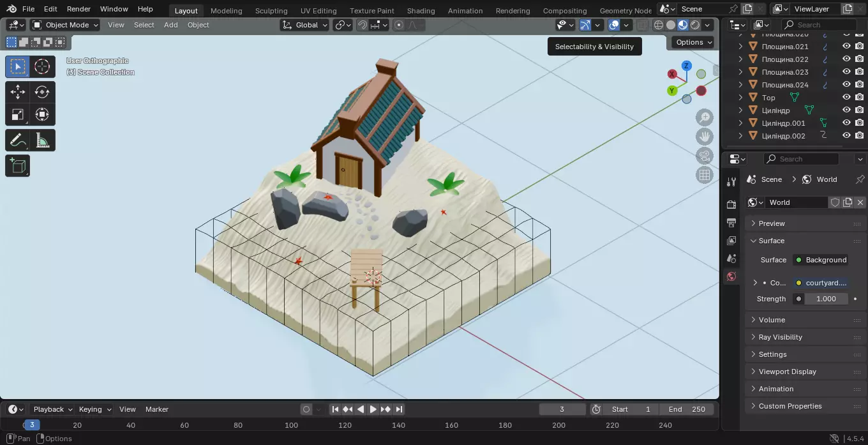Activate the Rotate tool
This screenshot has width=868, height=445.
coord(42,92)
